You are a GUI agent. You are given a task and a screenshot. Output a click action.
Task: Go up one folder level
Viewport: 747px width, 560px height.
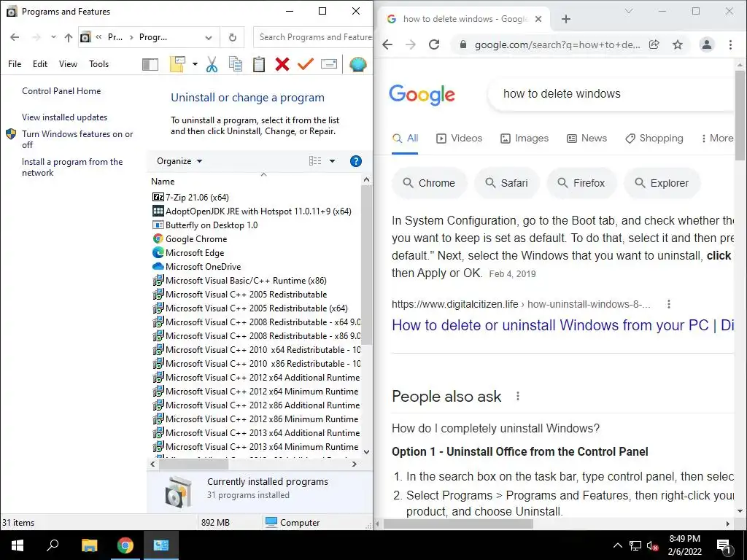coord(69,37)
